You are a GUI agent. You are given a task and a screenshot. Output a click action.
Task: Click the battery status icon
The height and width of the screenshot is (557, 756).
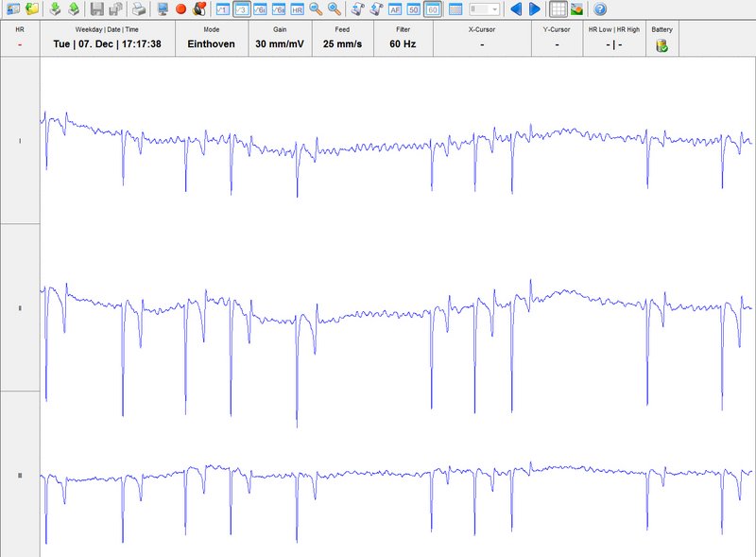point(661,44)
